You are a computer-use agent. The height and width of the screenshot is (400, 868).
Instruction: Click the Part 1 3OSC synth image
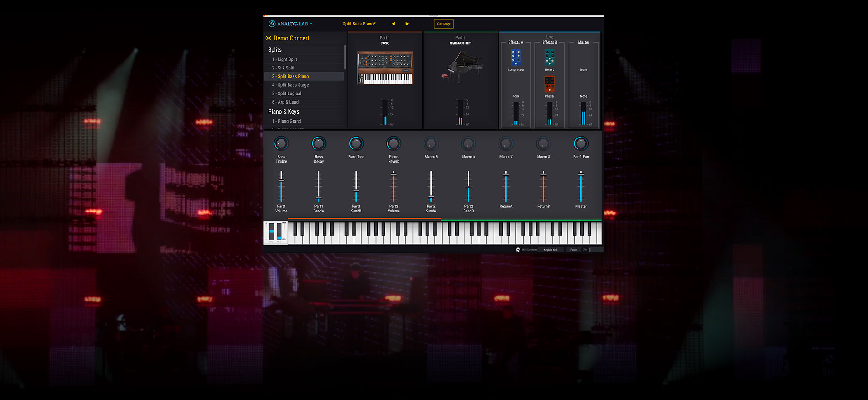(384, 68)
